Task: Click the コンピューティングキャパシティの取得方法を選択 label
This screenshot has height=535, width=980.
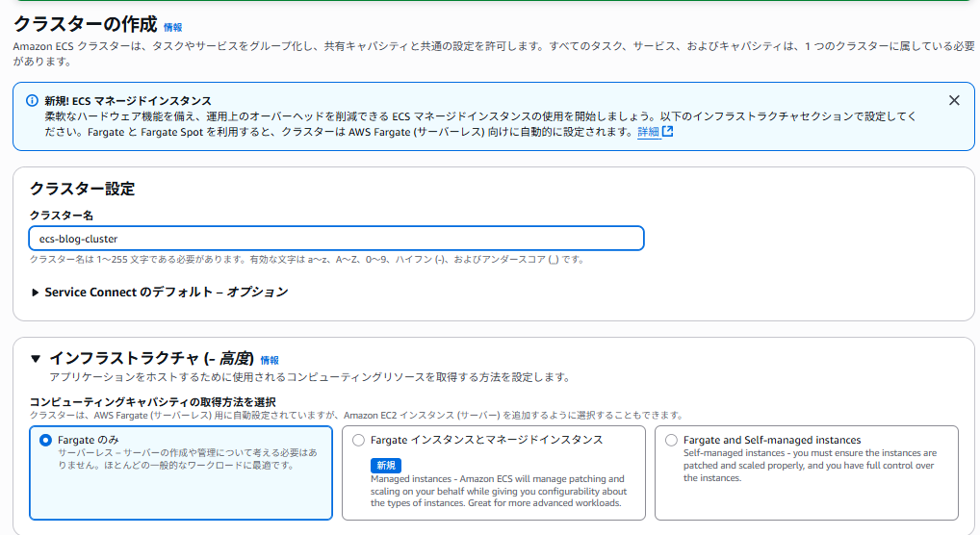Action: point(152,401)
